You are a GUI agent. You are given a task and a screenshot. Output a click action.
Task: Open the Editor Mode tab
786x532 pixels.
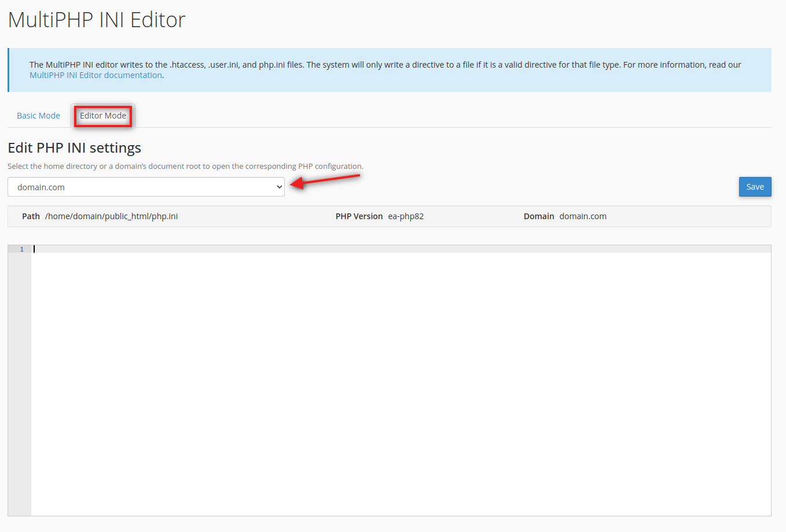click(103, 116)
